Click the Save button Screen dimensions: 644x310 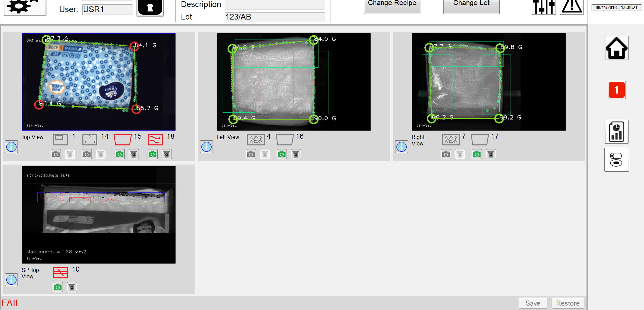[x=533, y=303]
